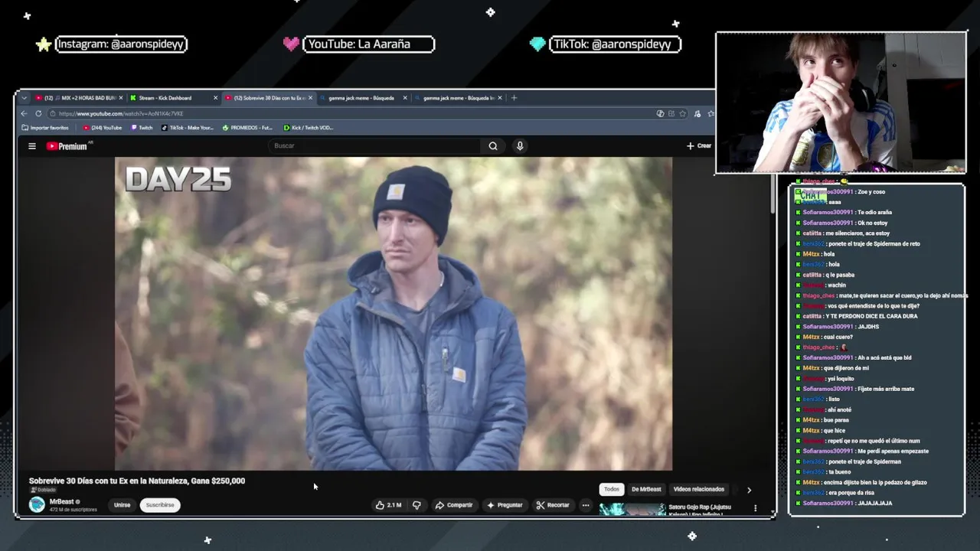Like the video with thumbs up 2.1 M
The width and height of the screenshot is (980, 551).
pos(388,505)
